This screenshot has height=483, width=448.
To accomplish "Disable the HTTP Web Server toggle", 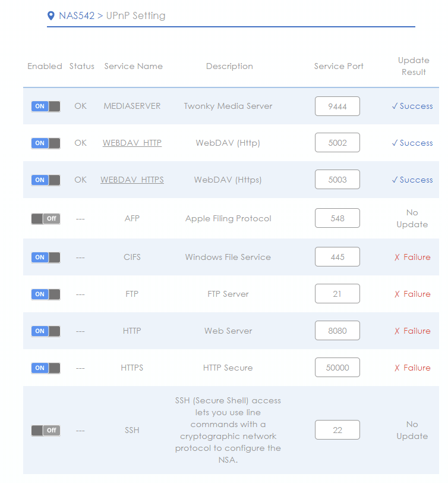I will coord(46,331).
